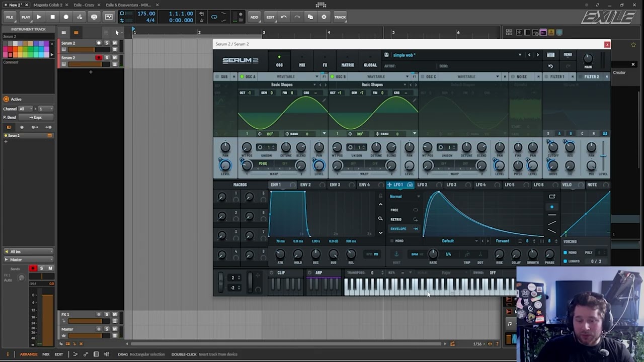Open the All ins input dropdown
This screenshot has width=644, height=362.
pos(28,251)
